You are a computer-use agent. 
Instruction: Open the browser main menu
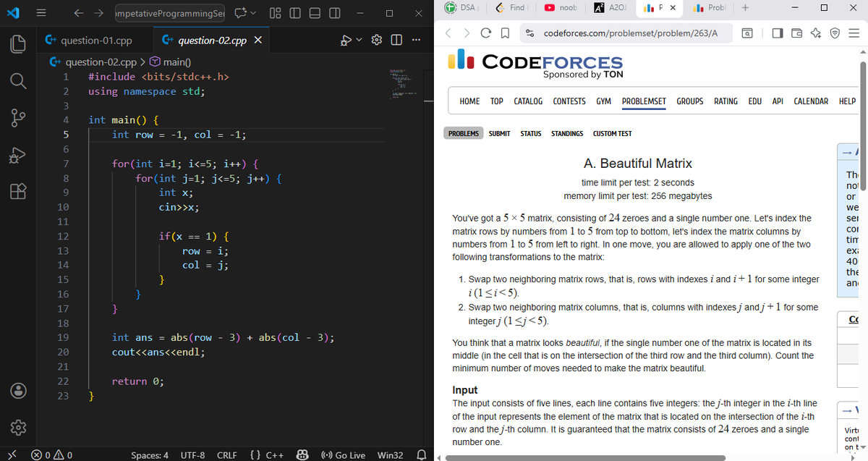[854, 33]
